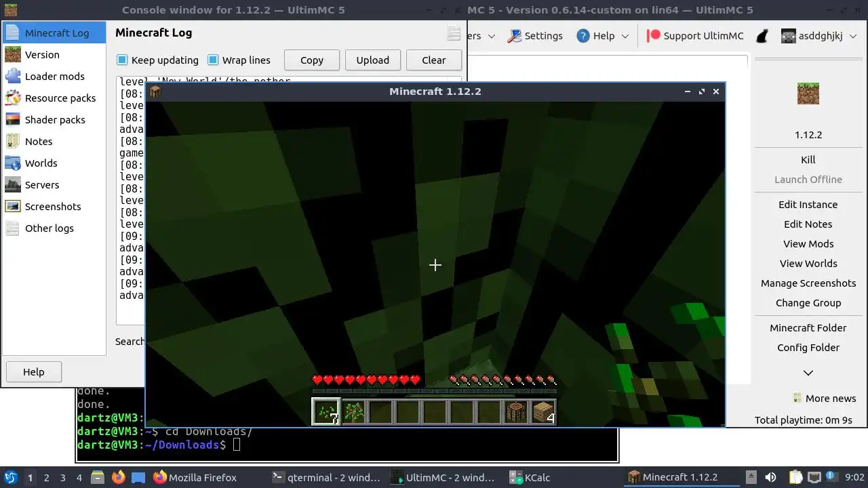Click the grass block instance icon
The image size is (868, 488).
pos(808,94)
